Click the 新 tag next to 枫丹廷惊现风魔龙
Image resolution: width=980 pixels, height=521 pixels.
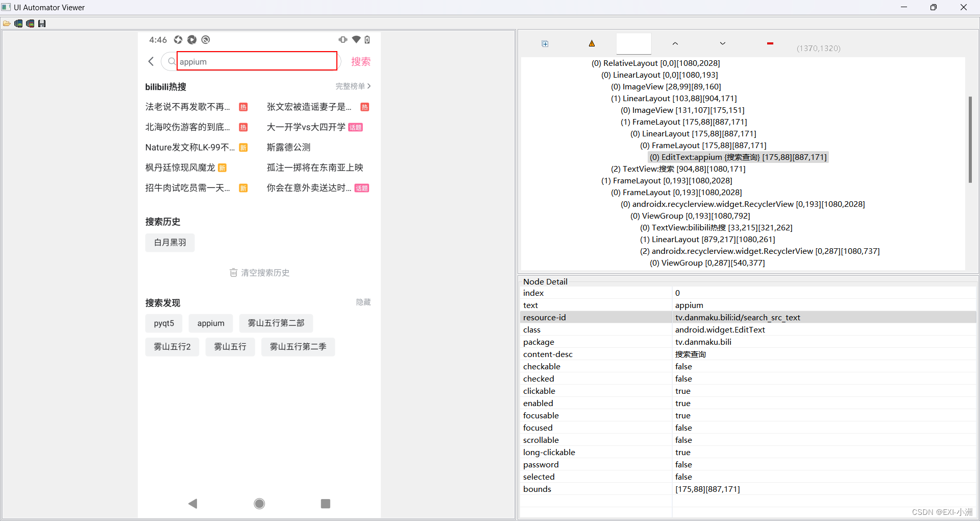[222, 168]
